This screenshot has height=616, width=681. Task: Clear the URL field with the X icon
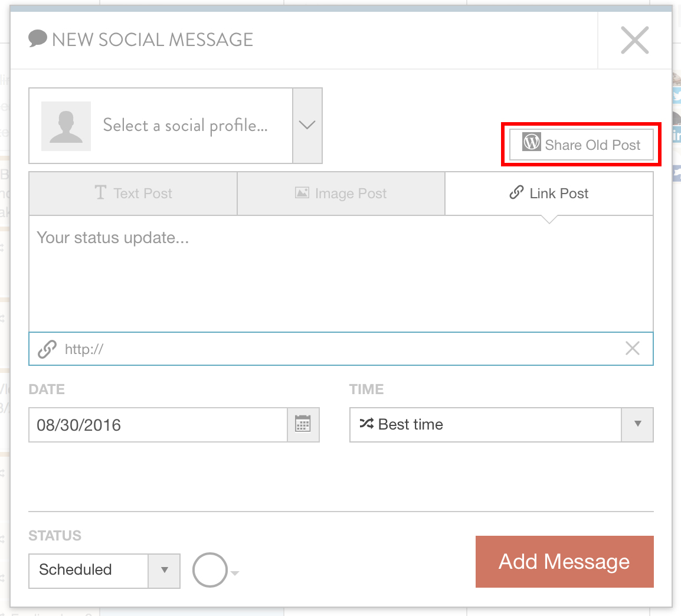coord(632,349)
